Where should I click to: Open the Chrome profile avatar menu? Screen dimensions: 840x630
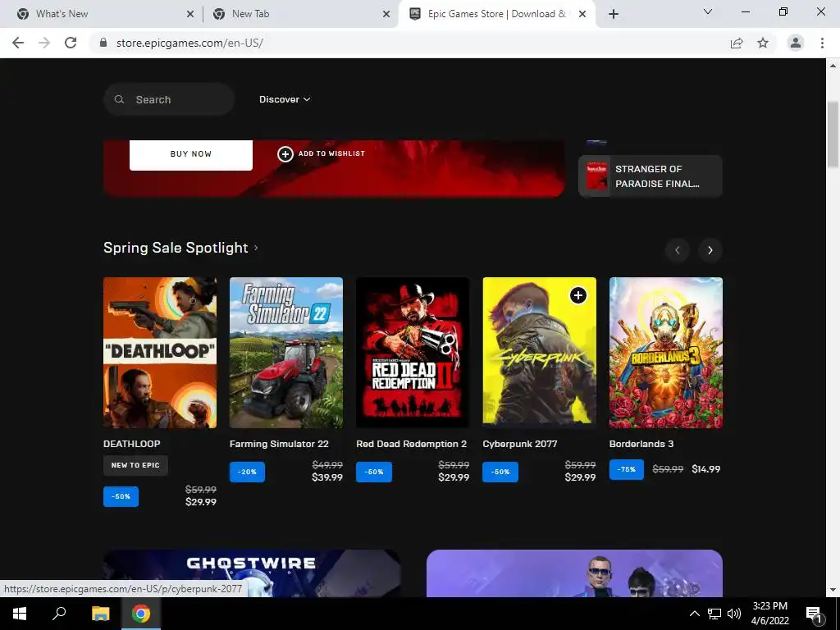796,43
